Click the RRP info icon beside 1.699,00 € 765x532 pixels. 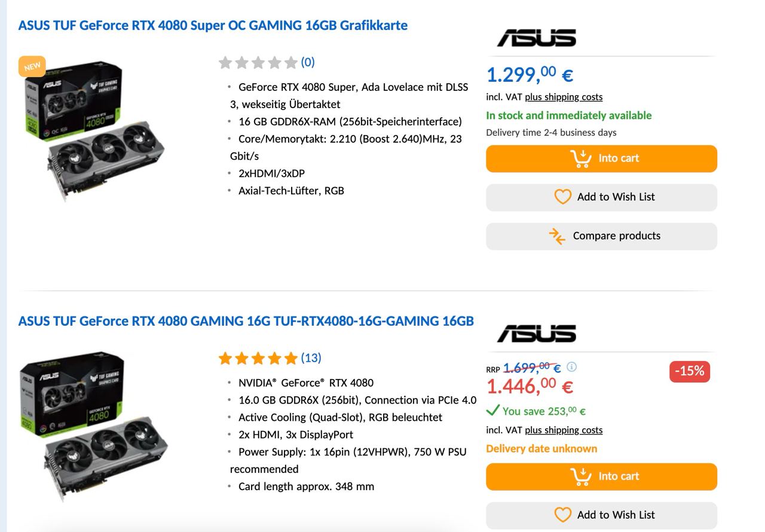[x=571, y=366]
